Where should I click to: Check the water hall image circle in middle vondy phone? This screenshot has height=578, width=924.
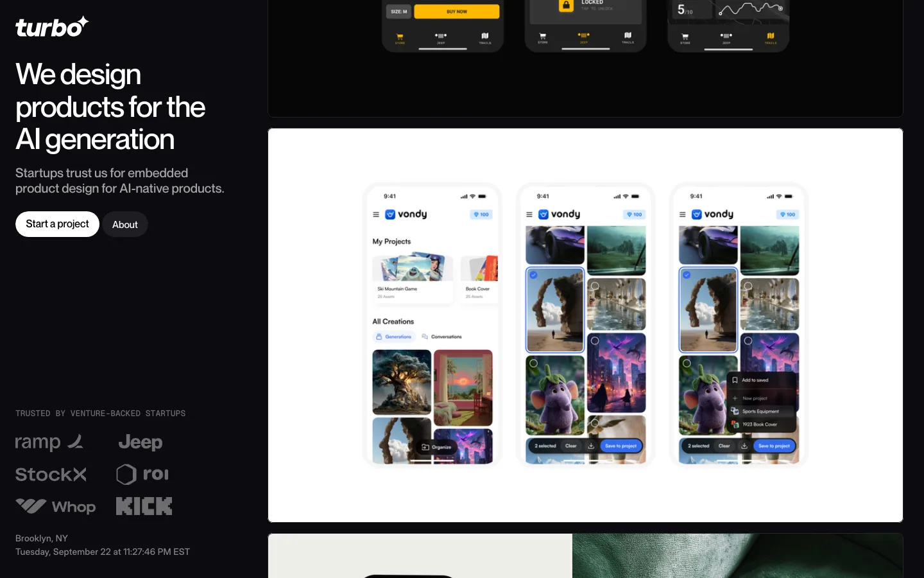595,286
